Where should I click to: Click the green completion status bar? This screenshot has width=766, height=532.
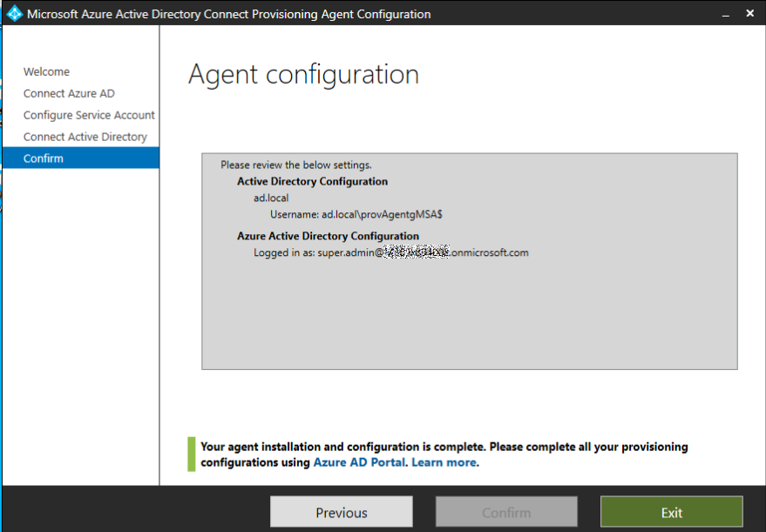tap(192, 455)
